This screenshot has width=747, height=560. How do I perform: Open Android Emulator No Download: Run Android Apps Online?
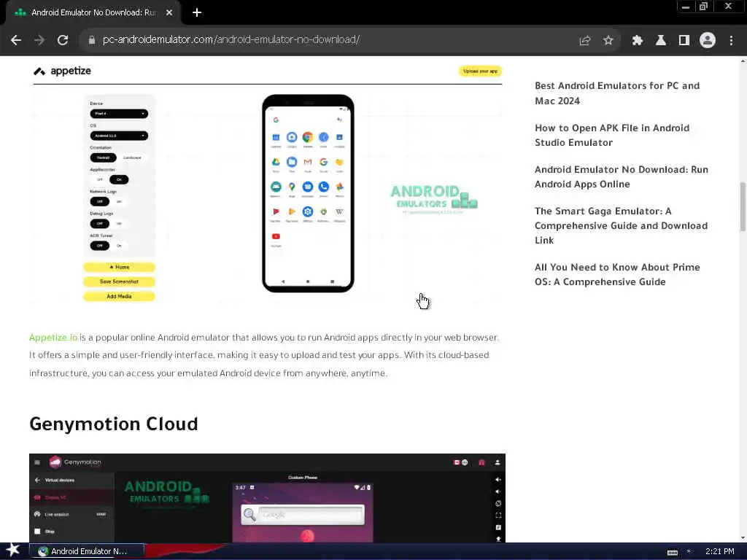point(622,176)
